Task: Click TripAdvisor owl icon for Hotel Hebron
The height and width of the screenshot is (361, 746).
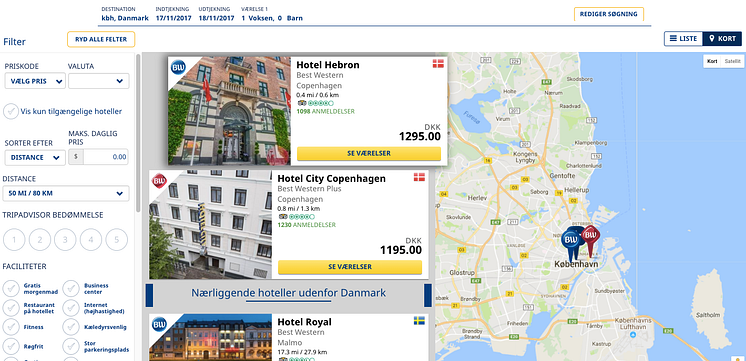Action: pos(302,103)
